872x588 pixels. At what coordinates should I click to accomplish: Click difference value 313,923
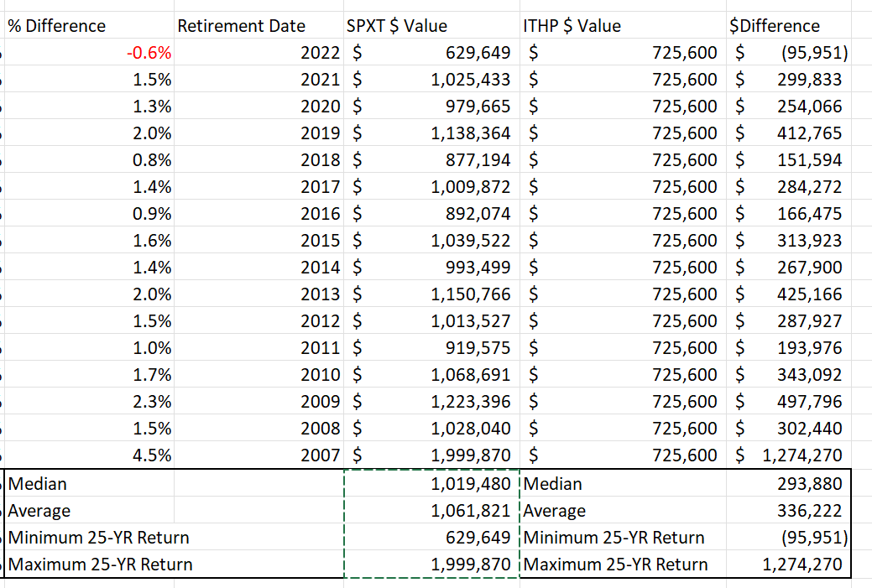coord(789,240)
